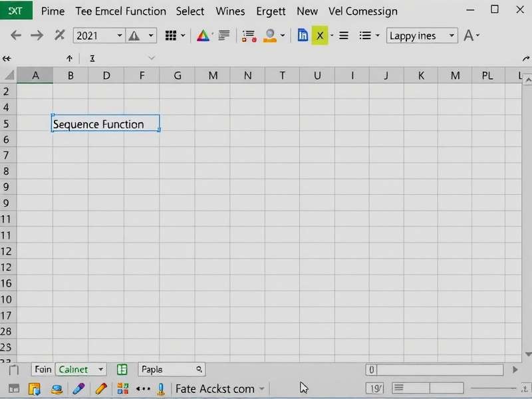The height and width of the screenshot is (399, 532).
Task: Open the Wines menu
Action: [x=230, y=11]
